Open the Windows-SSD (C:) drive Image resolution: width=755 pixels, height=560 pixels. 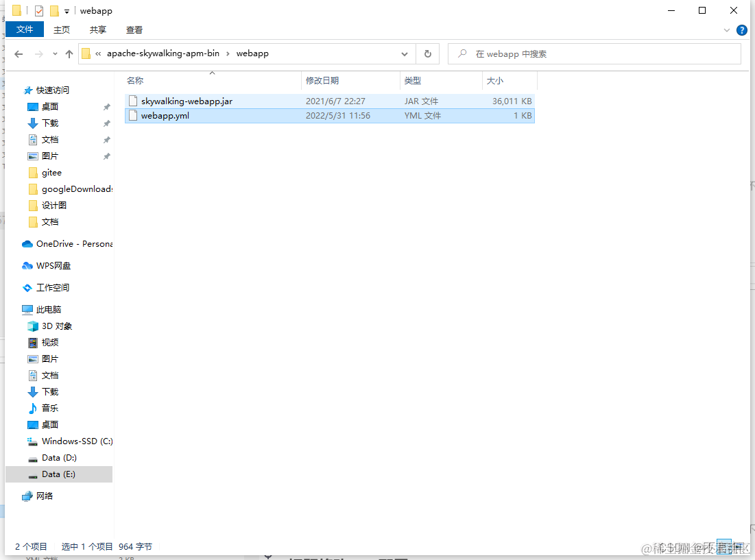coord(77,441)
